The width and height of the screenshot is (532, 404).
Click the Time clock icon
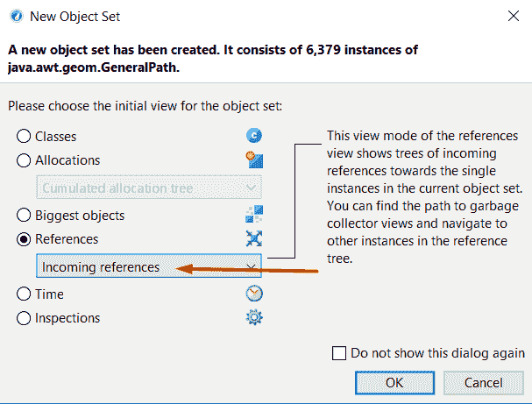[254, 294]
